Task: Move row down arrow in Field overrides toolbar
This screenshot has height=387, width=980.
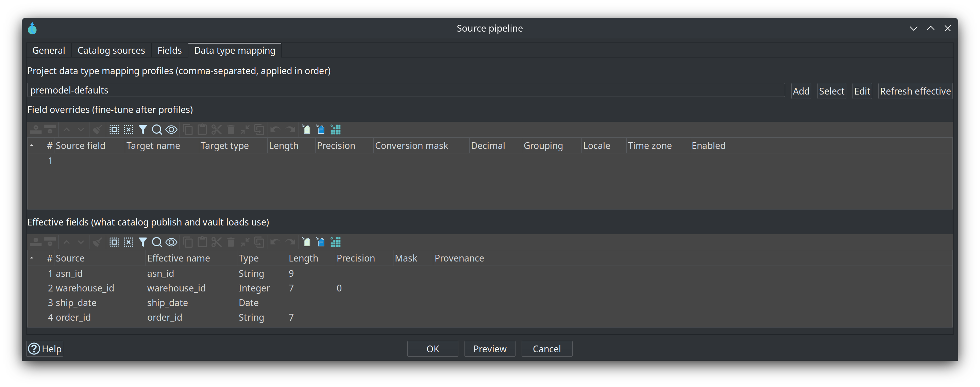Action: [x=81, y=130]
